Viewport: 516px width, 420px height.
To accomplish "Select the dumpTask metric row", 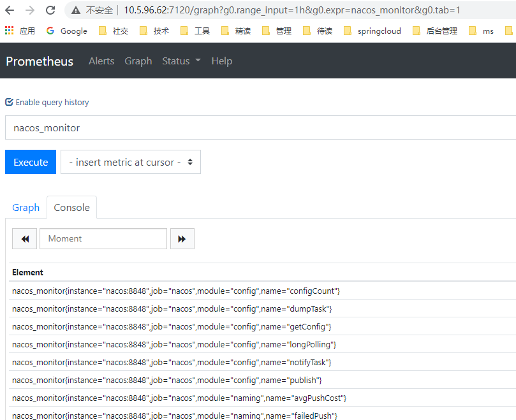I will click(263, 308).
